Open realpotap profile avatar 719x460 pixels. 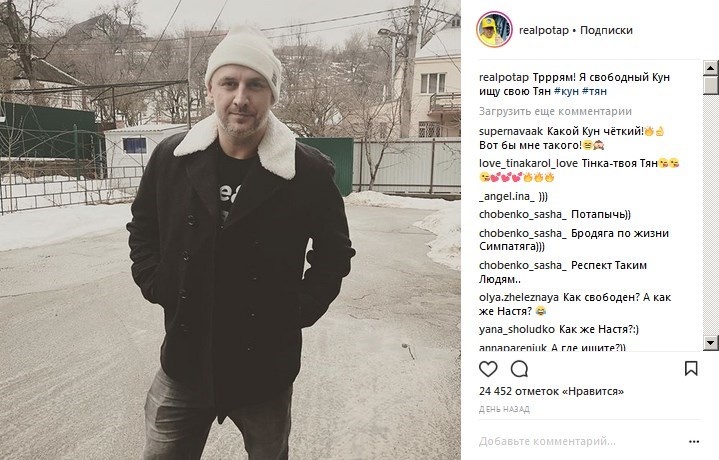pyautogui.click(x=494, y=29)
